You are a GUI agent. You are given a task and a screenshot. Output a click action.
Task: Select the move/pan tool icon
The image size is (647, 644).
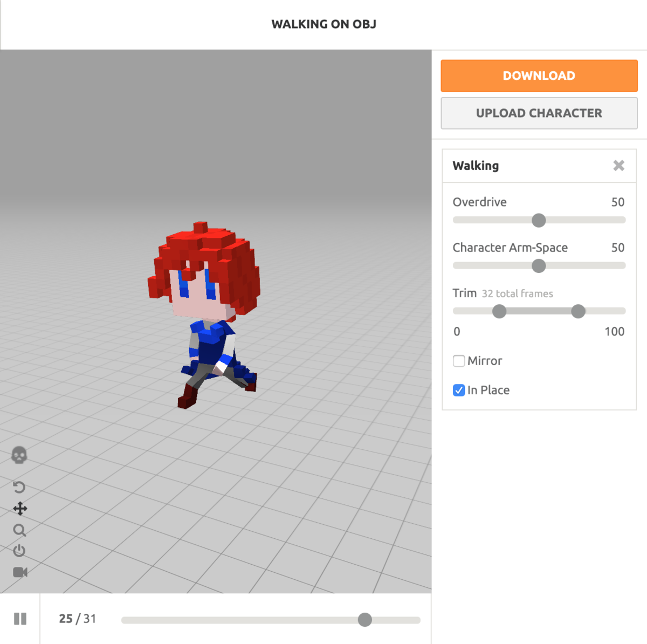tap(20, 508)
